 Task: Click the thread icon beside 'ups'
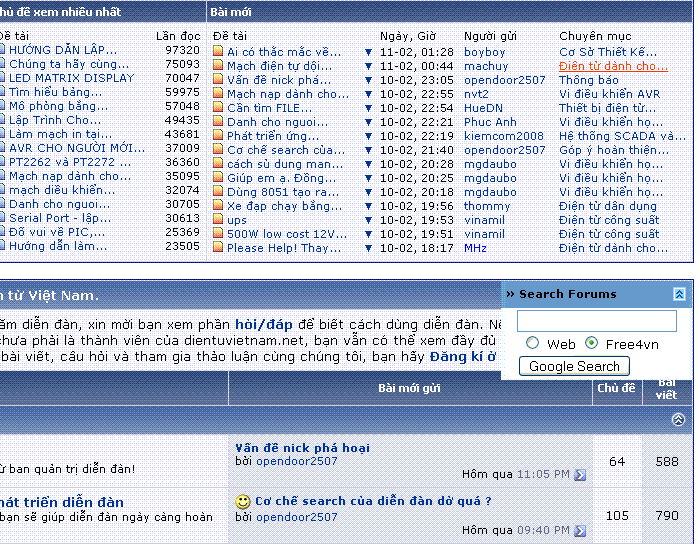(218, 219)
